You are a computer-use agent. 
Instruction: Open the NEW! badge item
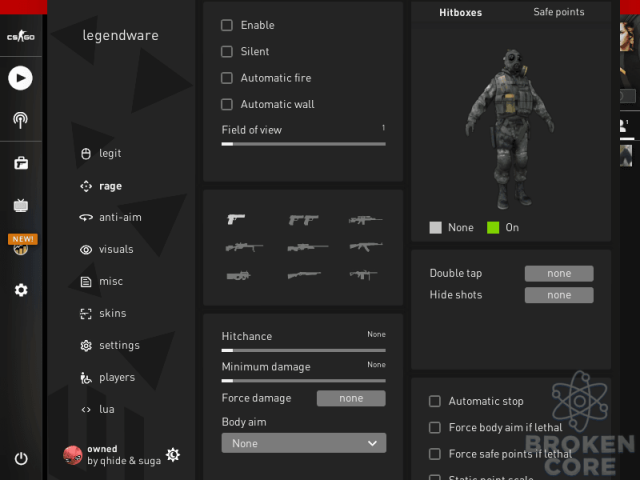click(x=22, y=244)
